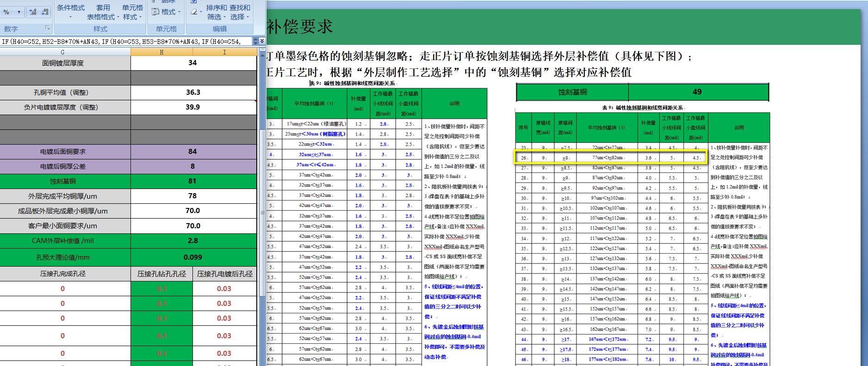The height and width of the screenshot is (366, 868).
Task: Click 编辑 ribbon group label
Action: coord(220,29)
